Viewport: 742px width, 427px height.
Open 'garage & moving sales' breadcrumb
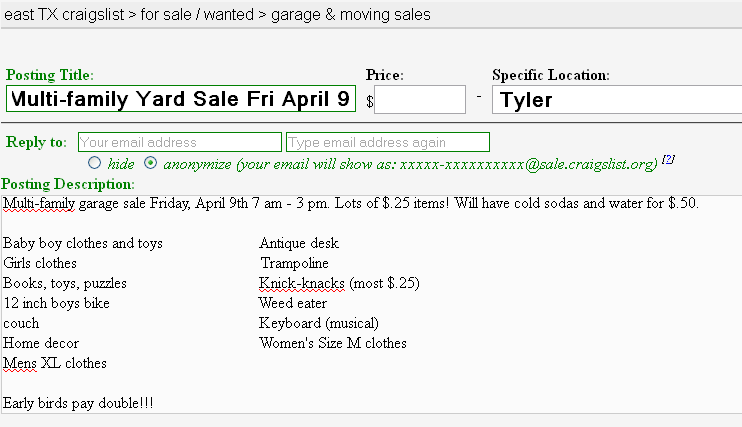coord(358,15)
